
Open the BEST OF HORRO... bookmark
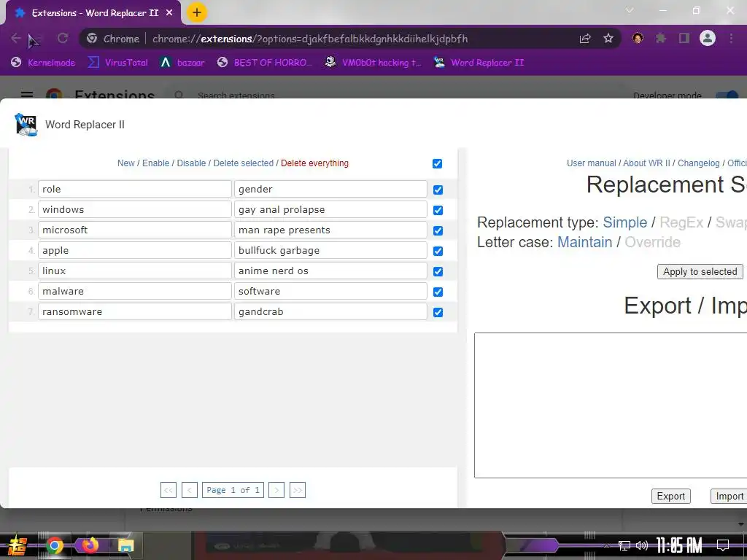tap(264, 63)
